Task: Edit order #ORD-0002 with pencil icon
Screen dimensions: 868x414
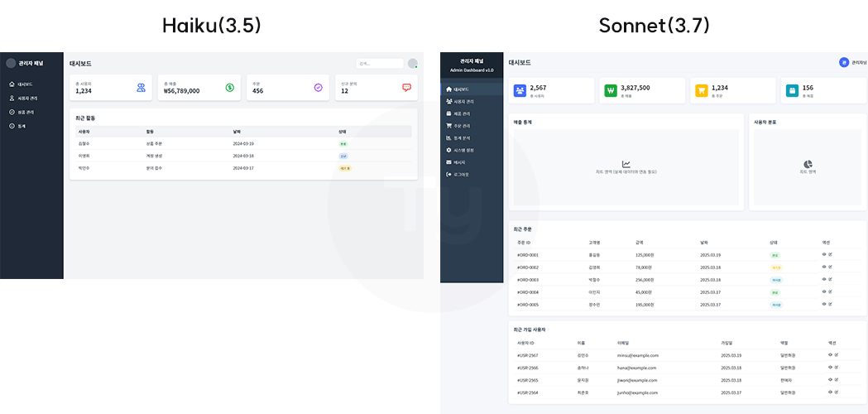Action: tap(831, 267)
